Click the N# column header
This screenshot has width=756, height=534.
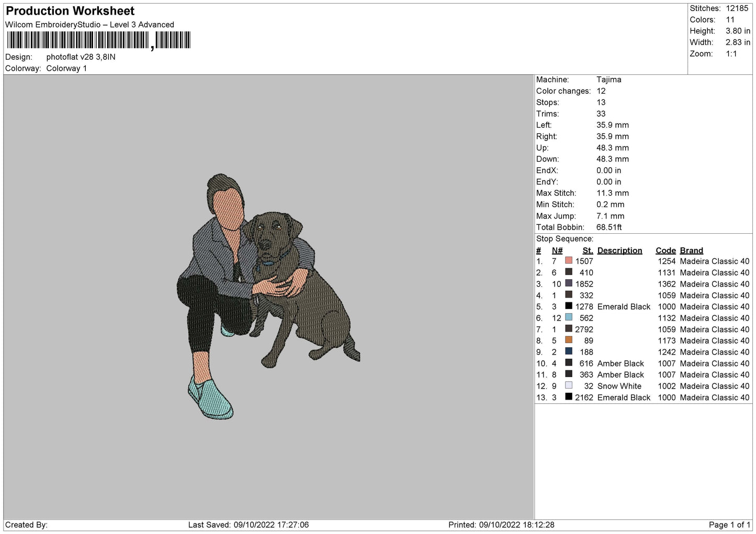[x=557, y=251]
